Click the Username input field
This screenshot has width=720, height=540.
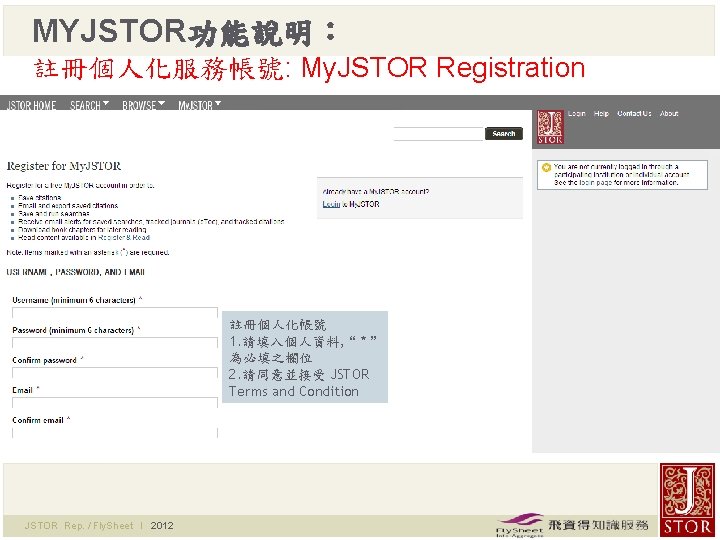point(115,313)
